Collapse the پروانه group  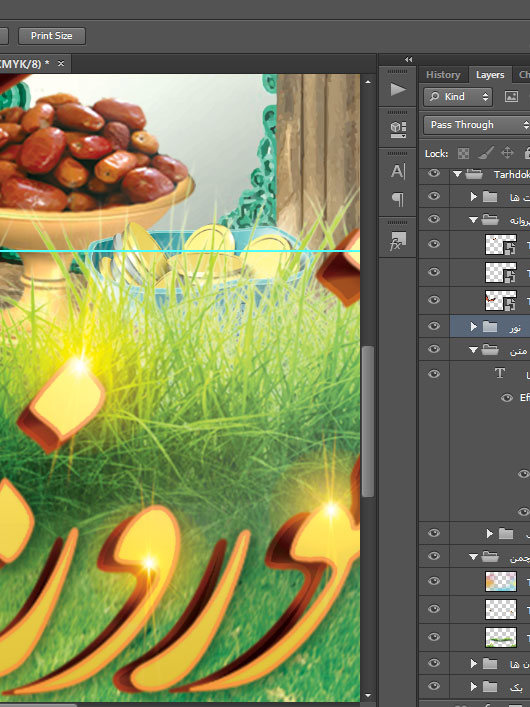click(473, 220)
